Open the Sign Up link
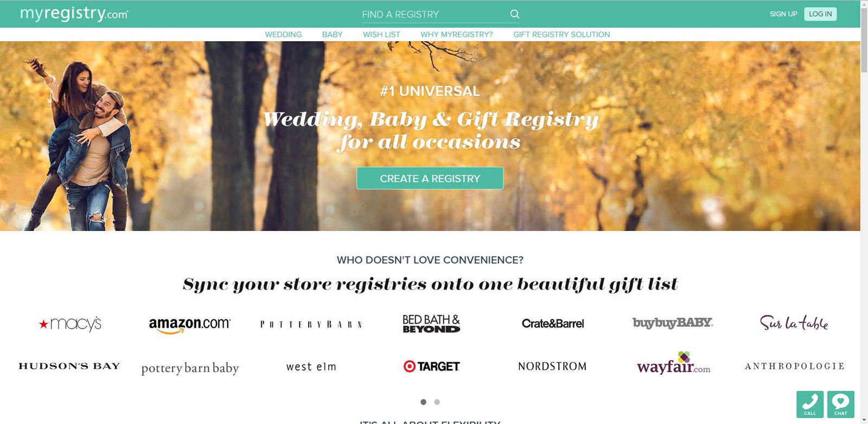Image resolution: width=868 pixels, height=424 pixels. pos(783,14)
